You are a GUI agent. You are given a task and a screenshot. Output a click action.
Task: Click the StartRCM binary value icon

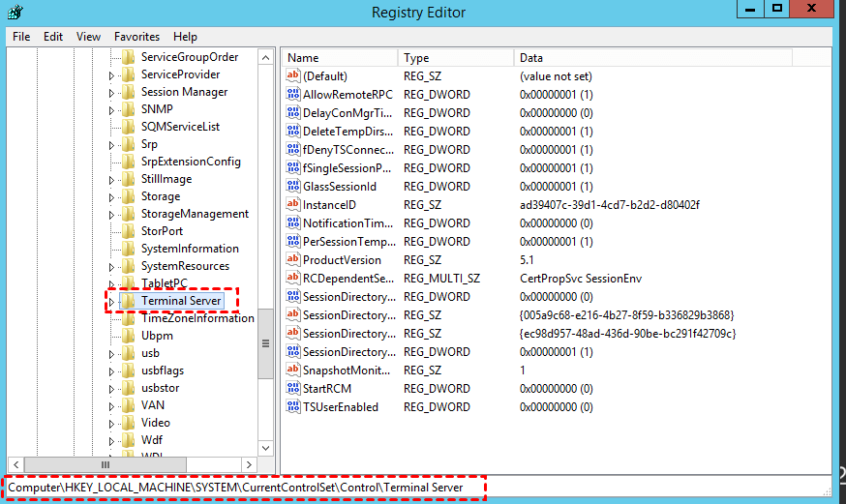[293, 389]
